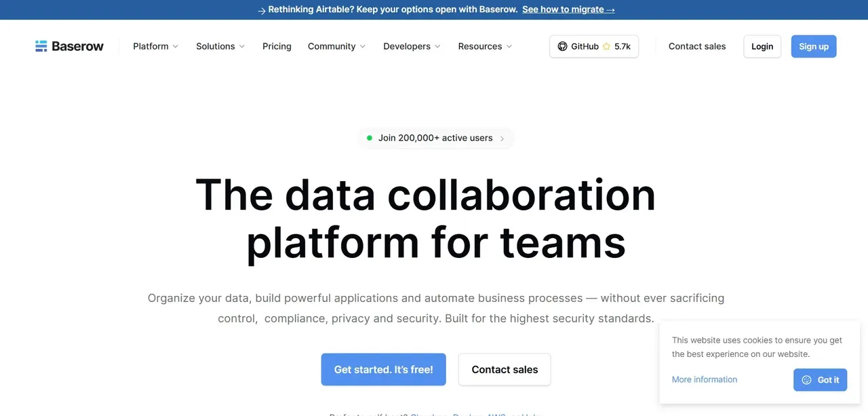This screenshot has height=416, width=868.
Task: Open 'More information' about cookies
Action: click(705, 379)
